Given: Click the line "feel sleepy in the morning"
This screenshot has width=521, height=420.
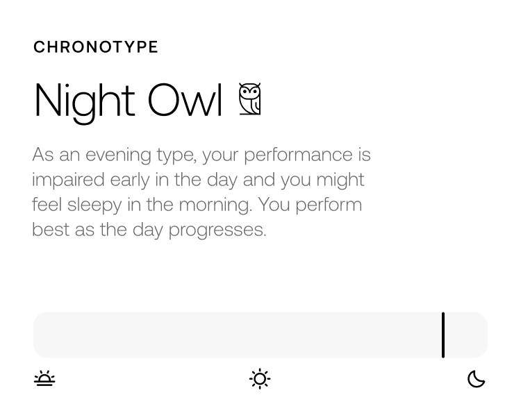Looking at the screenshot, I should tap(197, 205).
